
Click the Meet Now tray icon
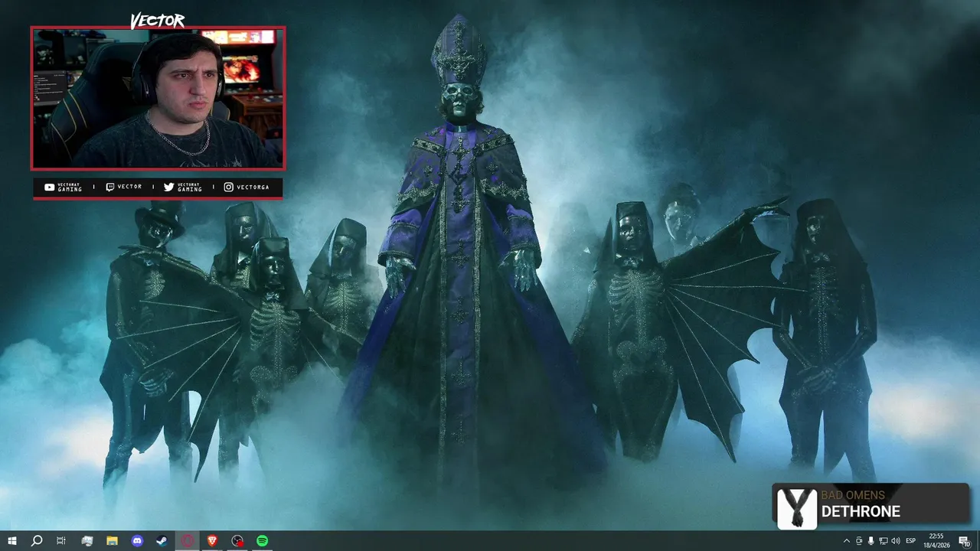pos(859,541)
